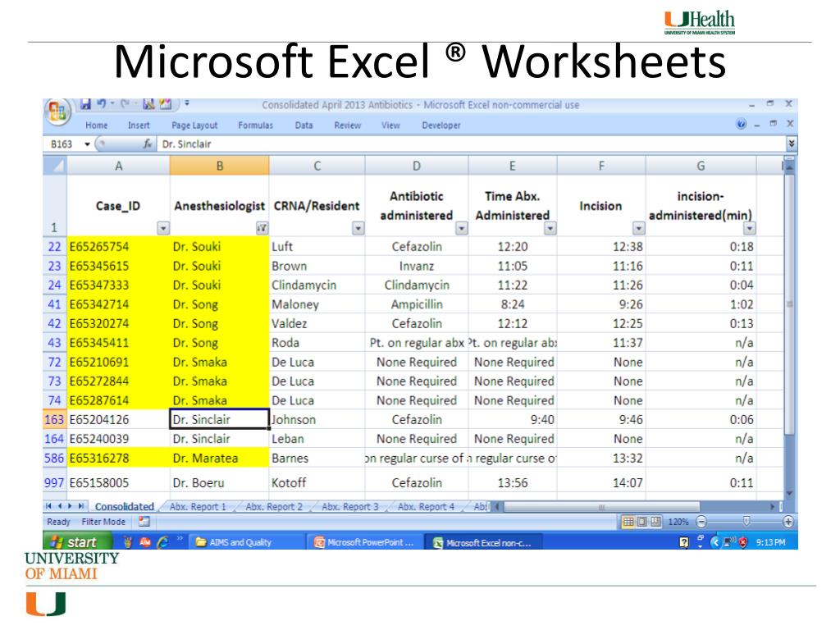Viewport: 840px width, 630px height.
Task: Open the Antibiotic administered filter dropdown
Action: coord(461,228)
